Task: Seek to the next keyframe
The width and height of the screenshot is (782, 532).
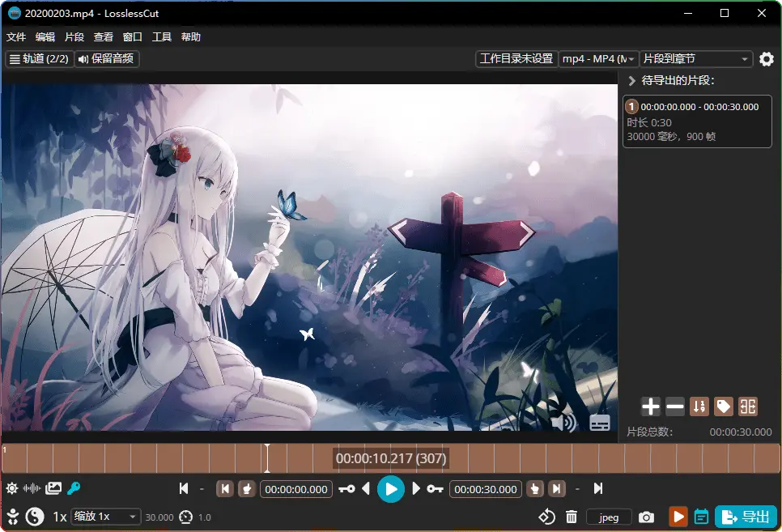Action: 435,488
